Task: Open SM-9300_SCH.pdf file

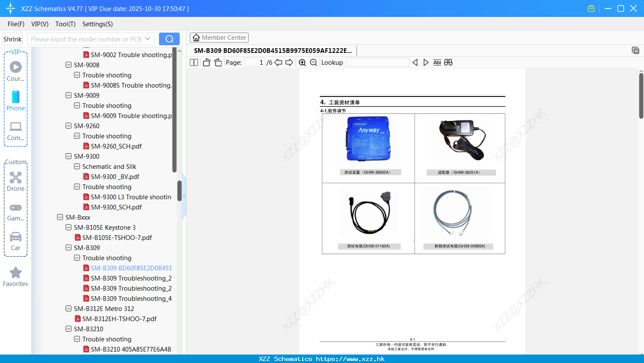Action: click(116, 207)
